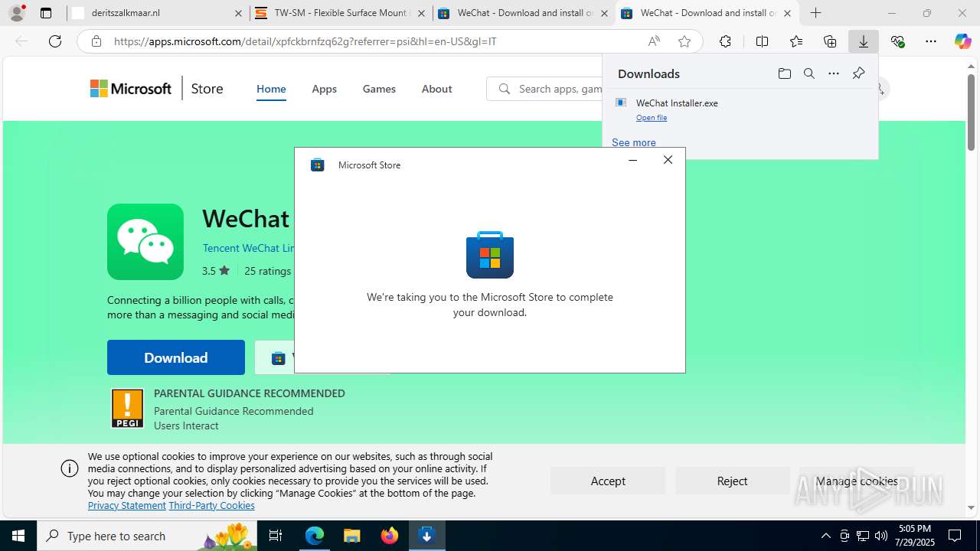Image resolution: width=980 pixels, height=551 pixels.
Task: Click the Edge profile avatar icon
Action: click(x=16, y=13)
